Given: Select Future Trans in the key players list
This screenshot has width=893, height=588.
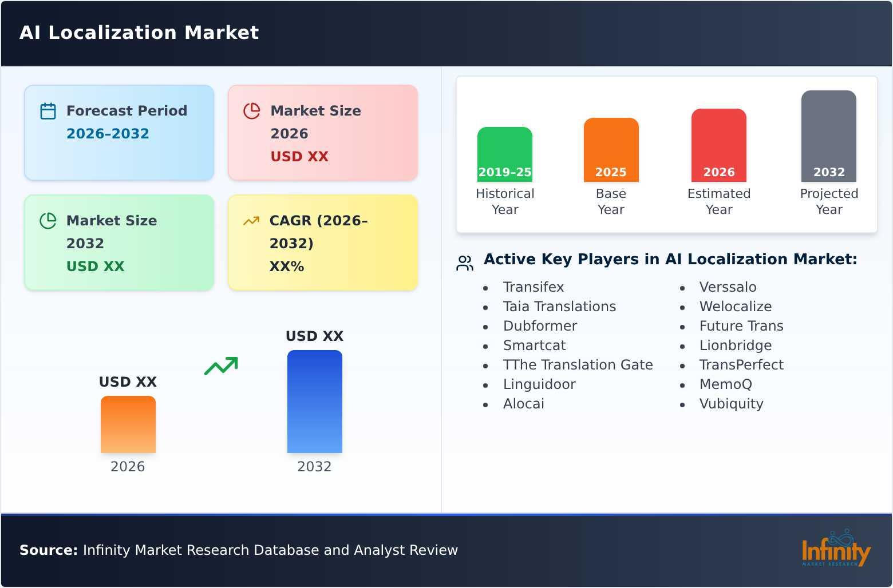Looking at the screenshot, I should [741, 326].
